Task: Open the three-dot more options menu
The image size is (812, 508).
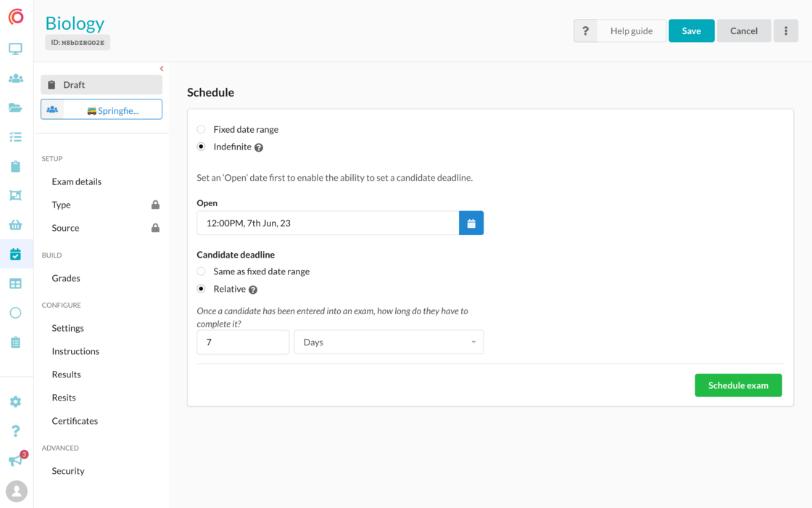Action: click(785, 30)
